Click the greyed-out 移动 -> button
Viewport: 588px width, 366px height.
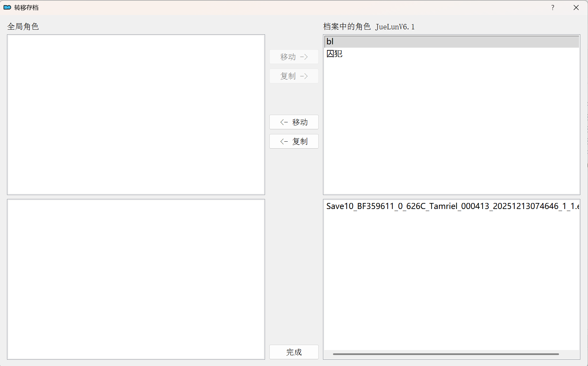(294, 57)
